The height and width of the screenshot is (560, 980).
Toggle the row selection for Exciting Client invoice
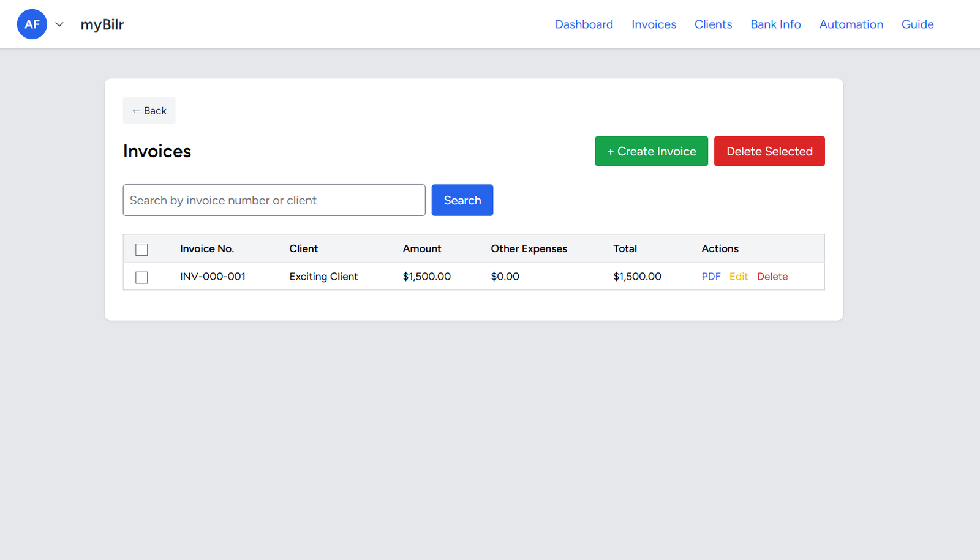(x=141, y=277)
